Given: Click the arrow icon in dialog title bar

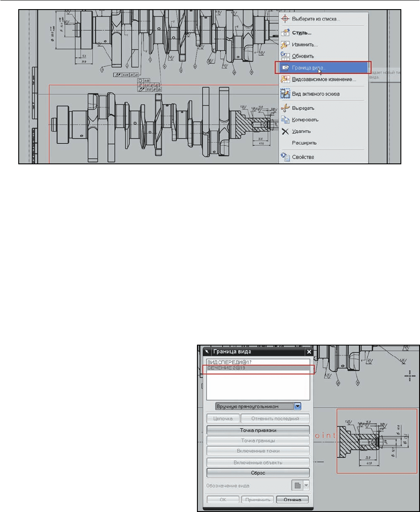Looking at the screenshot, I should point(207,352).
